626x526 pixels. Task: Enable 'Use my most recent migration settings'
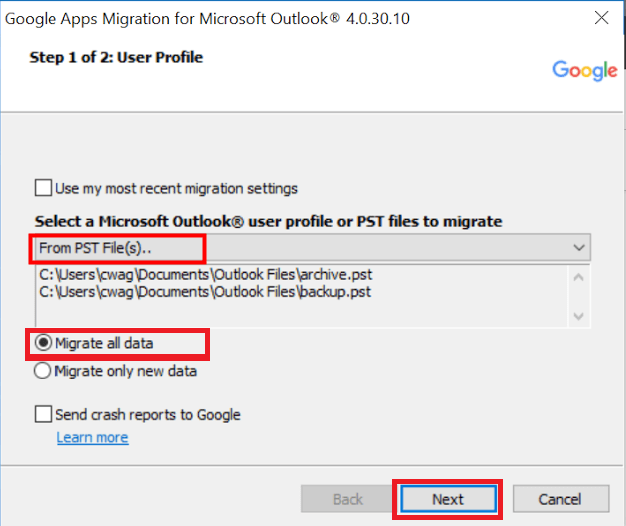pos(44,187)
